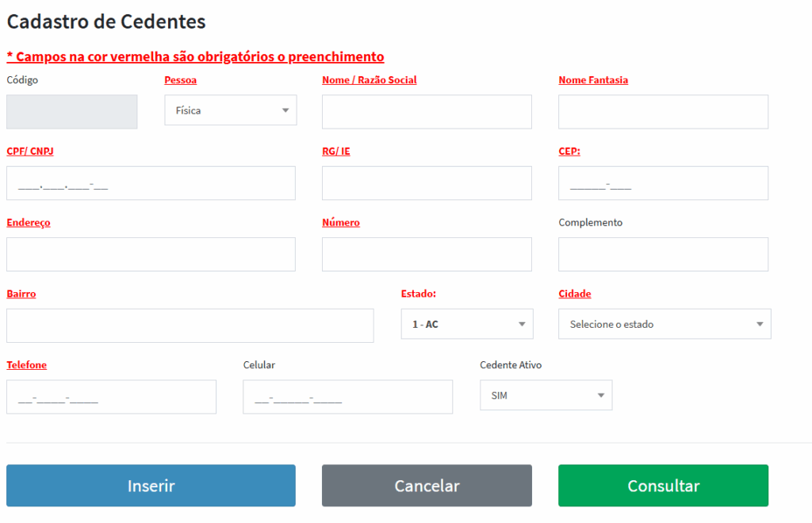Image resolution: width=812 pixels, height=523 pixels.
Task: Select the CPF/CNPJ input field
Action: click(151, 183)
